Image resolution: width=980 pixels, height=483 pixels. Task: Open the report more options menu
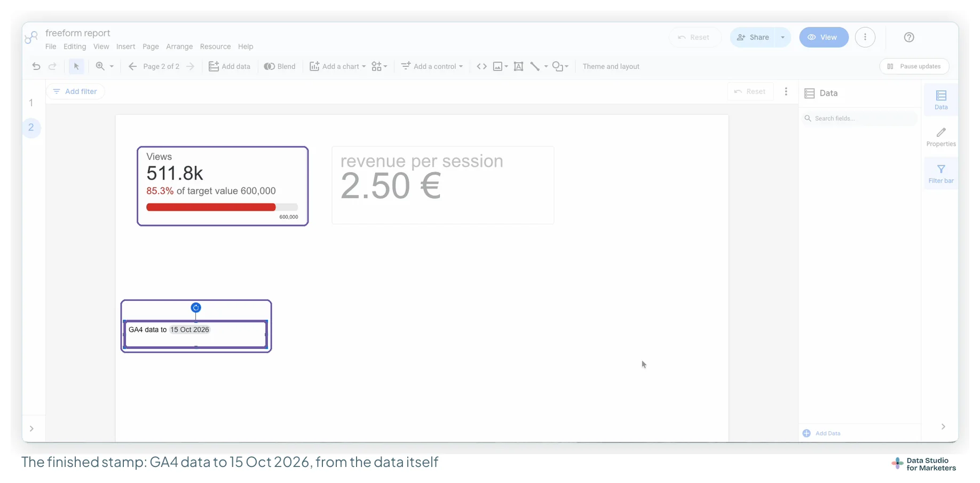coord(865,37)
